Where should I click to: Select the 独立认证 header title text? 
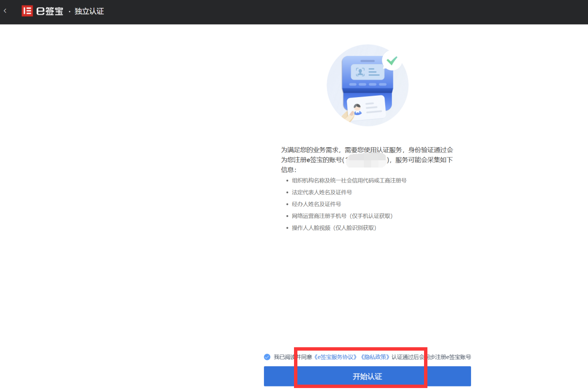pyautogui.click(x=89, y=11)
